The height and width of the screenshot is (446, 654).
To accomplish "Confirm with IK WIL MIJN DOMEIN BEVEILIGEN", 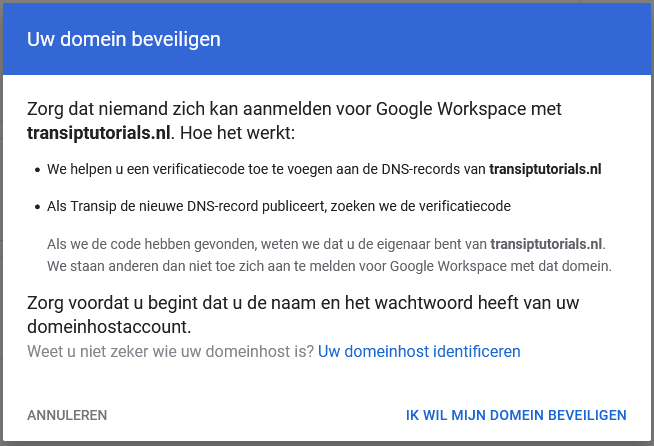I will tap(516, 415).
